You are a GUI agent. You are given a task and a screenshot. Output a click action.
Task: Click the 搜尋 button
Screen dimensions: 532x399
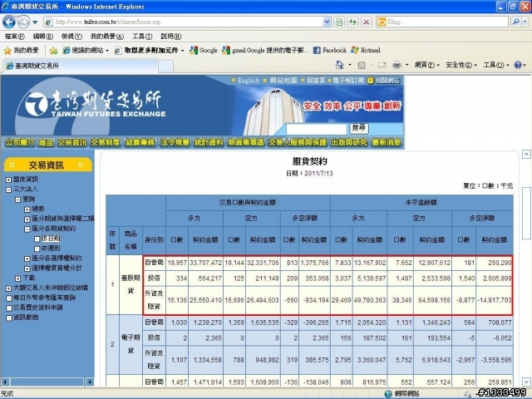[x=359, y=129]
